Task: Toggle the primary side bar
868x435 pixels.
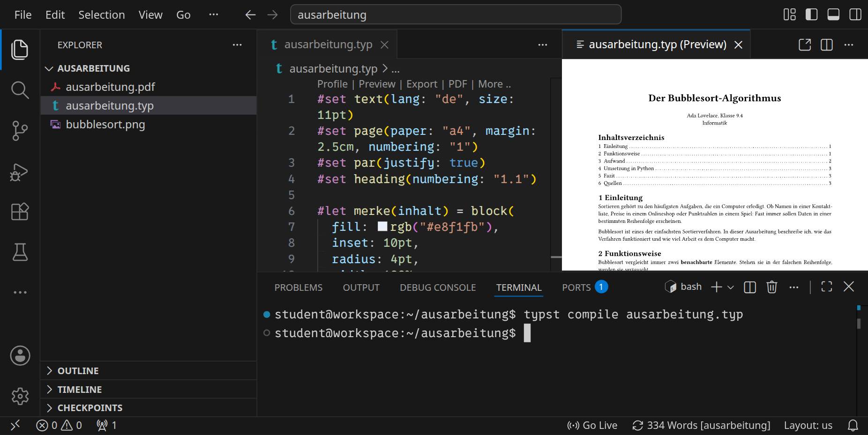Action: pyautogui.click(x=811, y=15)
